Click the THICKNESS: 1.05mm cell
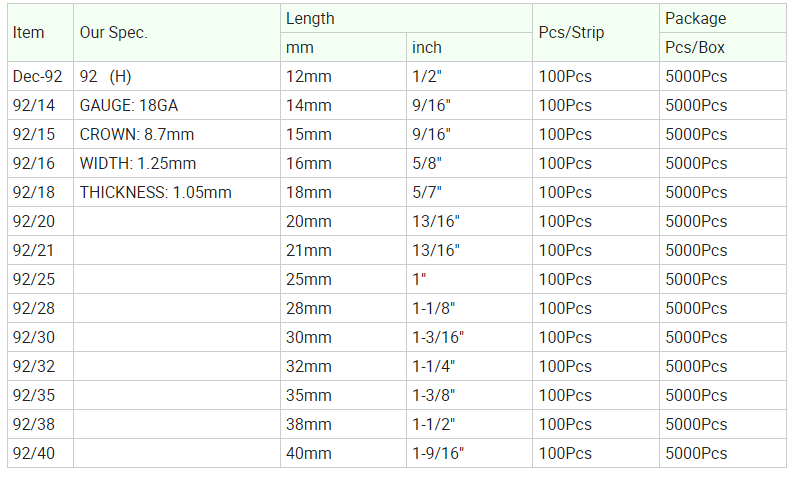This screenshot has width=799, height=483. point(177,193)
